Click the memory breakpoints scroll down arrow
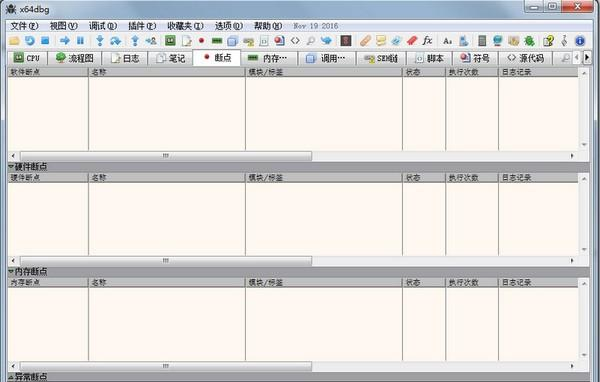 pyautogui.click(x=584, y=354)
